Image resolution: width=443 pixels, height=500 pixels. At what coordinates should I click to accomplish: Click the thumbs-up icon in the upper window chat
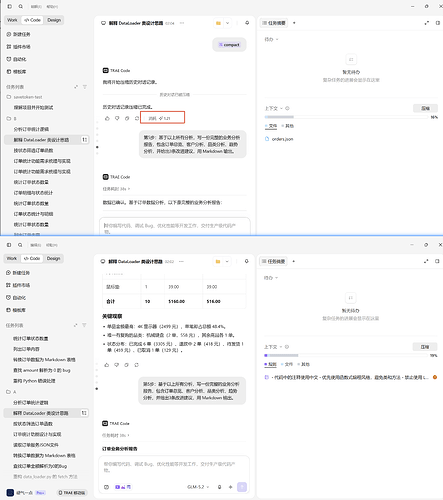click(x=107, y=118)
